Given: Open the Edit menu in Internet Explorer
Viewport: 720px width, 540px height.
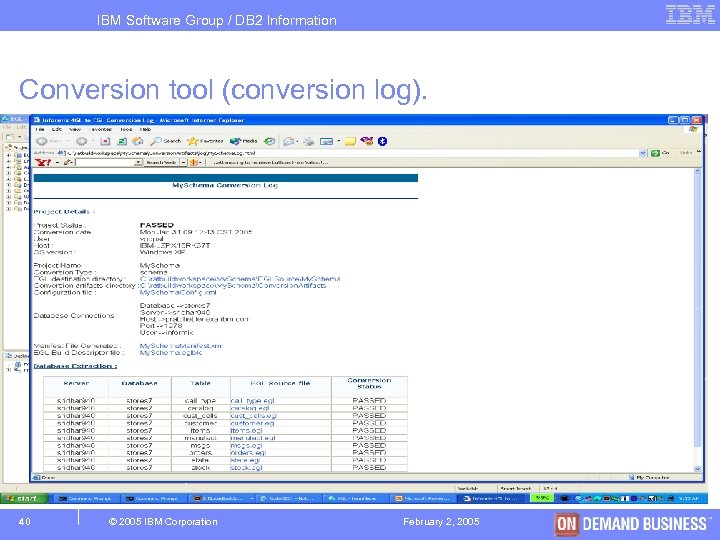Looking at the screenshot, I should coord(56,129).
